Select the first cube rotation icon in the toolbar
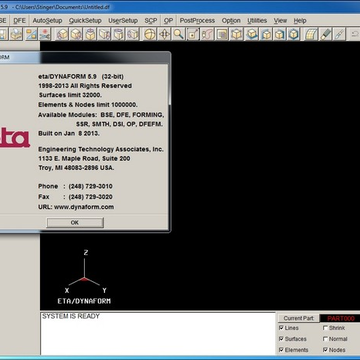 (x=62, y=34)
